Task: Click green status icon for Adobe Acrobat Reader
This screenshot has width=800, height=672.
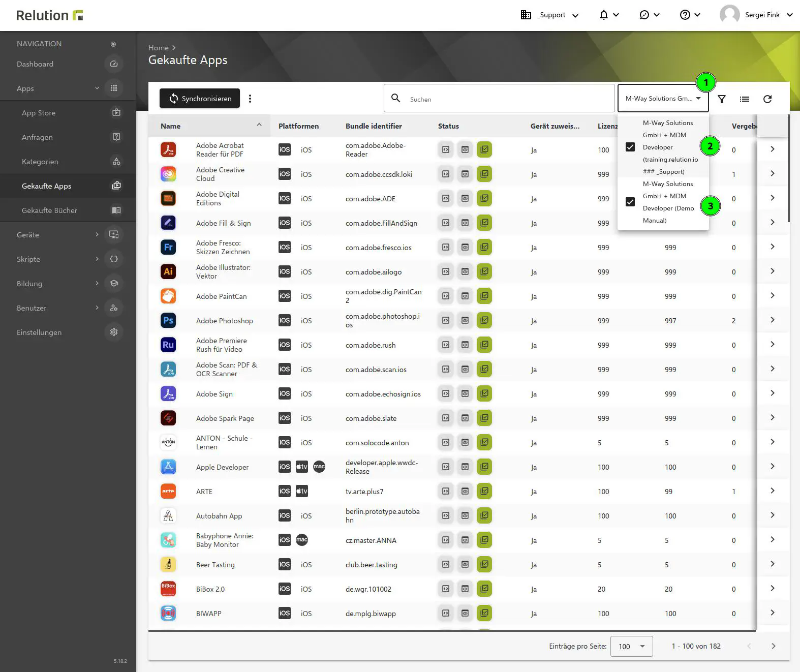Action: [484, 149]
